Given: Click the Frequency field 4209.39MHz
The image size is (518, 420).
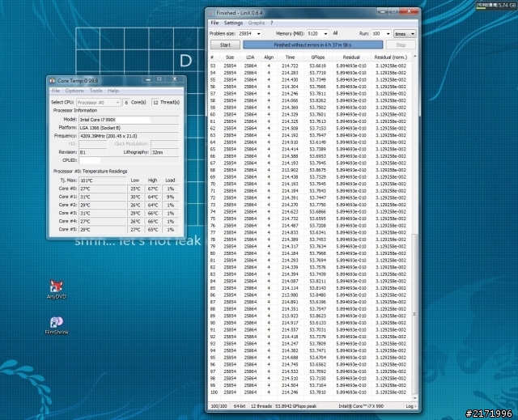Looking at the screenshot, I should [x=129, y=136].
